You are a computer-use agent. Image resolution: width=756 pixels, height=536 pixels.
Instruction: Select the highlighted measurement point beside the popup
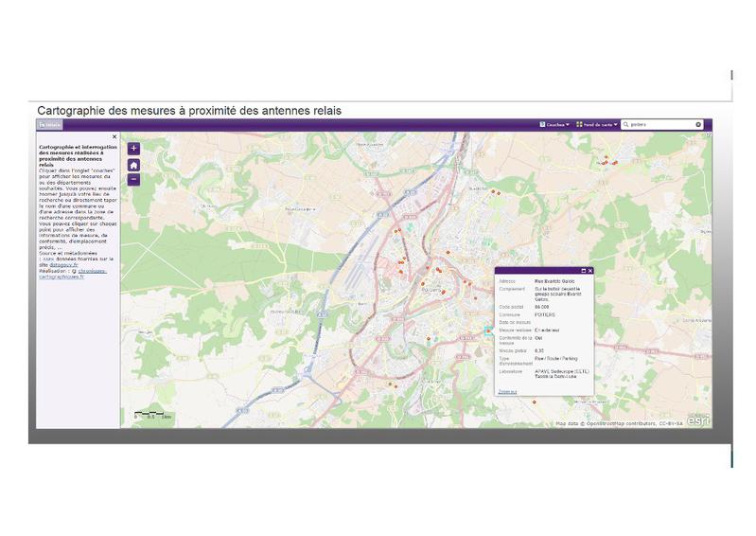[488, 331]
